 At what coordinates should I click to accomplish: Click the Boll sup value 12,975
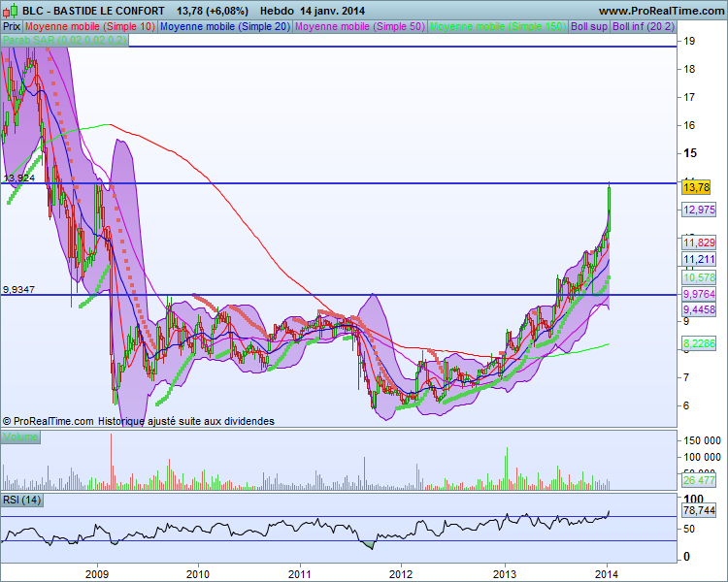tap(699, 210)
